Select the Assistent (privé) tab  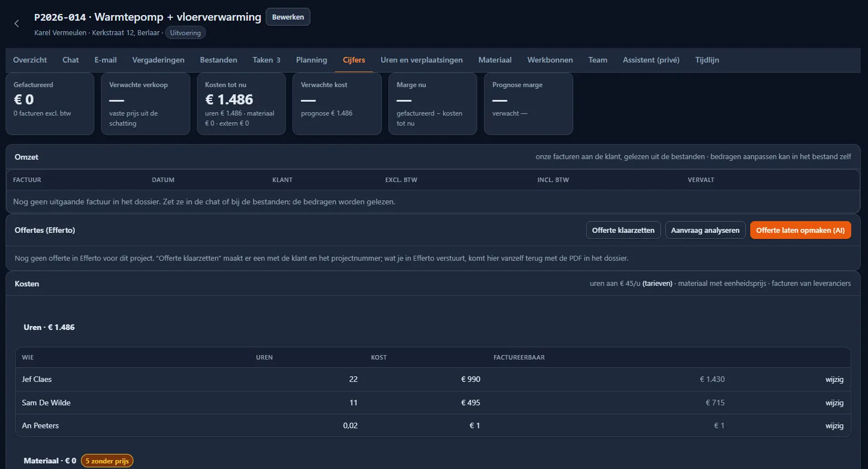tap(651, 60)
